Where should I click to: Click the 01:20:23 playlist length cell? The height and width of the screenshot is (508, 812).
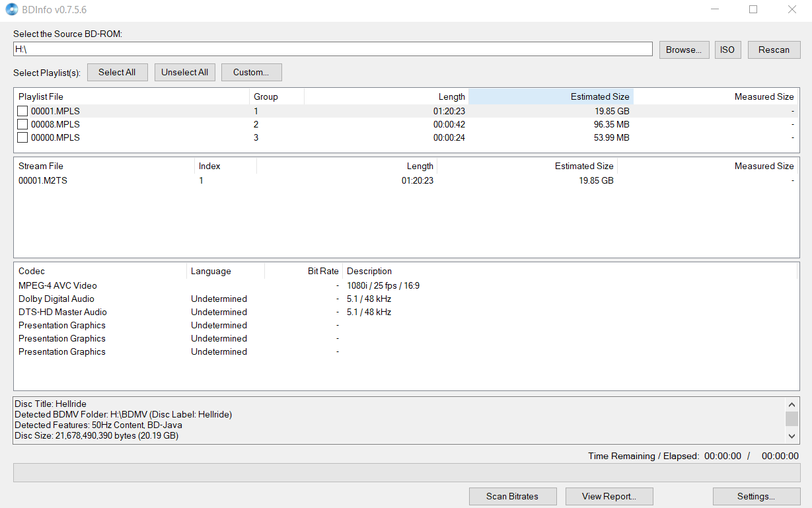449,111
